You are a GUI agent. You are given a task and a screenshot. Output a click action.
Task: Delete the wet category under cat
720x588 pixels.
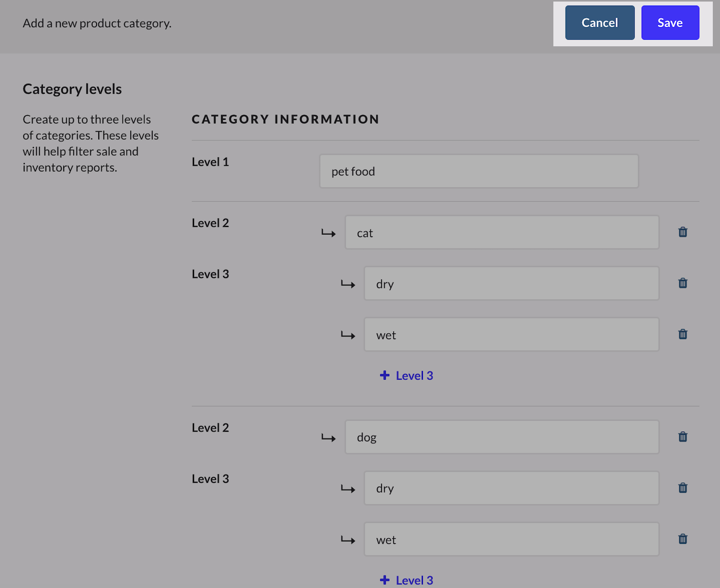click(683, 334)
